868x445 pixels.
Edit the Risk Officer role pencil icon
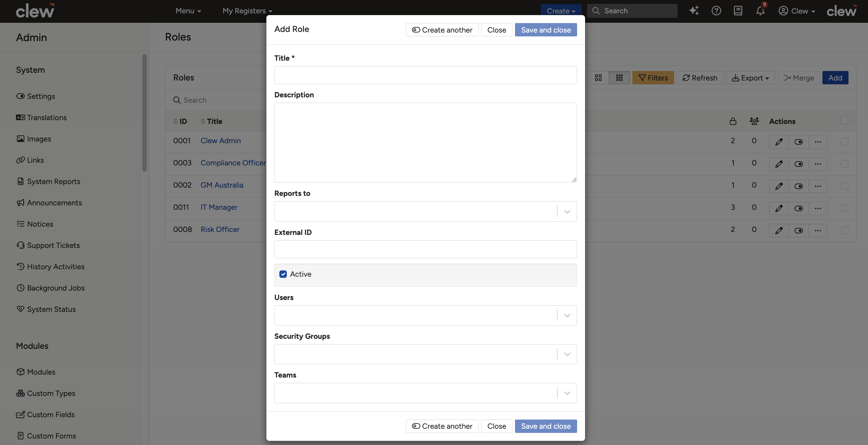pos(779,230)
